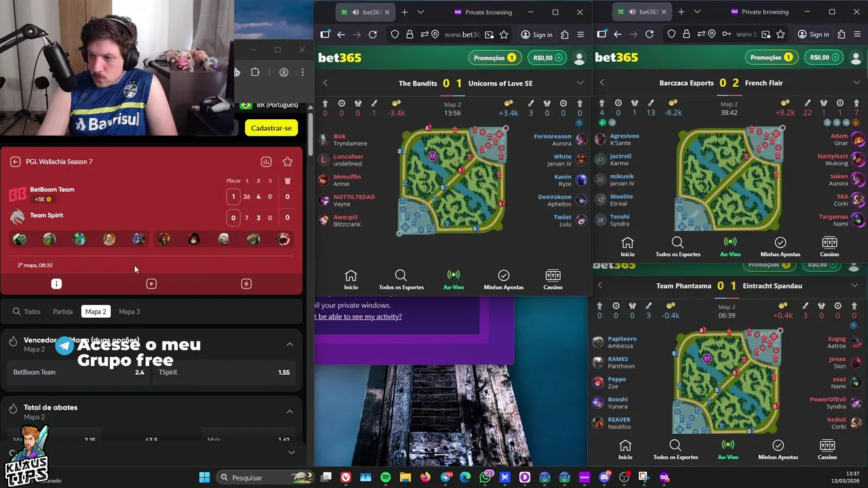The width and height of the screenshot is (868, 488).
Task: Open Promoções in middle bet365 window
Action: click(x=494, y=58)
